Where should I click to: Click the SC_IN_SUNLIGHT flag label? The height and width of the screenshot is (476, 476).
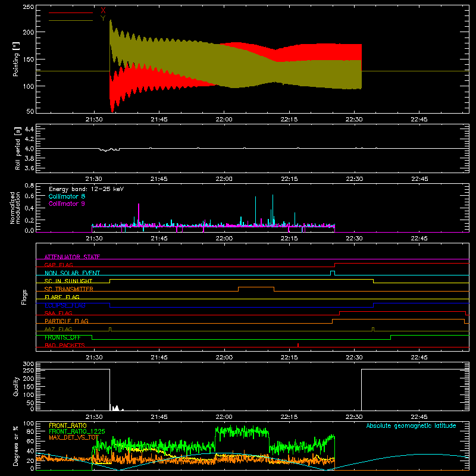pyautogui.click(x=68, y=281)
